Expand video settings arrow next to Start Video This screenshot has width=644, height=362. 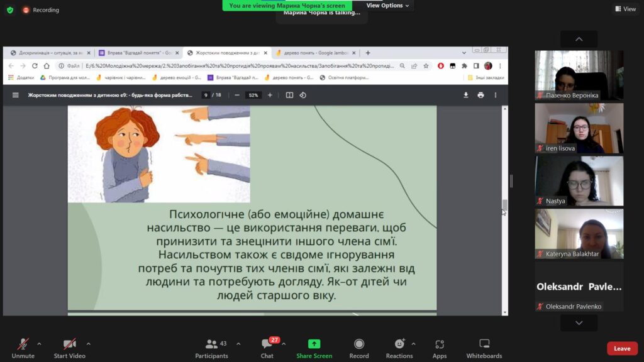(88, 344)
